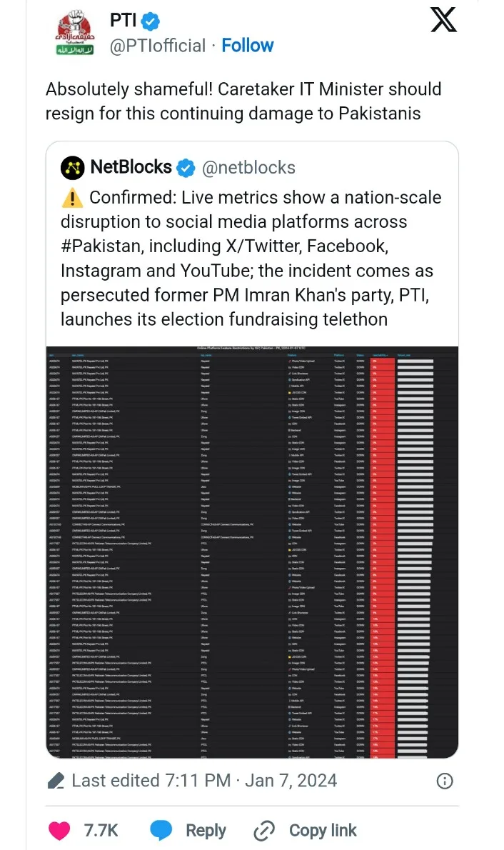504x850 pixels.
Task: Like the post with heart icon
Action: [59, 830]
